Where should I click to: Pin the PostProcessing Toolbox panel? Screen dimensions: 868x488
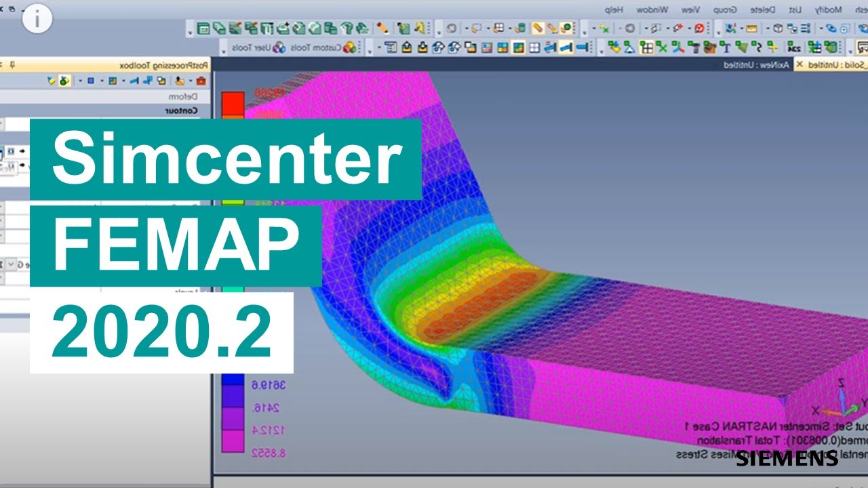(x=12, y=65)
